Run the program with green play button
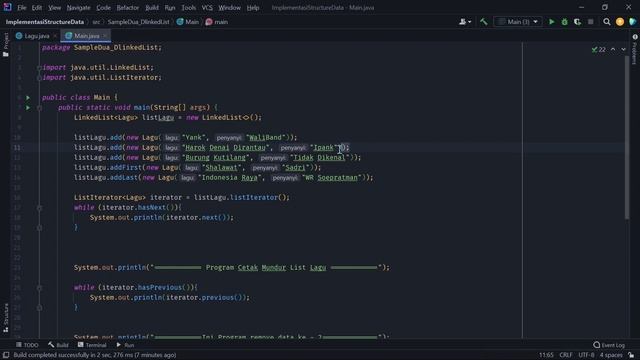640x360 pixels. click(551, 22)
